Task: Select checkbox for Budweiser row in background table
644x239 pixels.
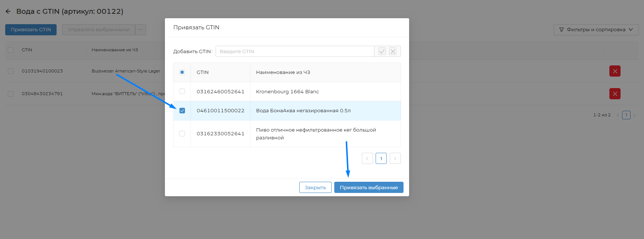Action: click(x=10, y=71)
